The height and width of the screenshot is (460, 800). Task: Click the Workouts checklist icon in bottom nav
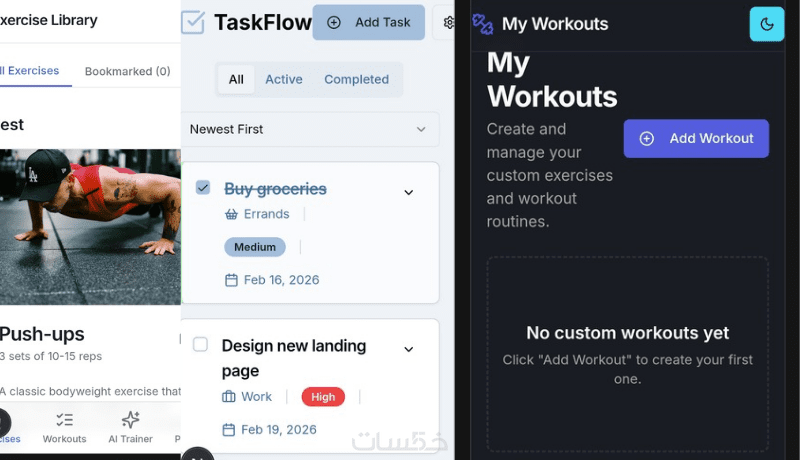[64, 420]
